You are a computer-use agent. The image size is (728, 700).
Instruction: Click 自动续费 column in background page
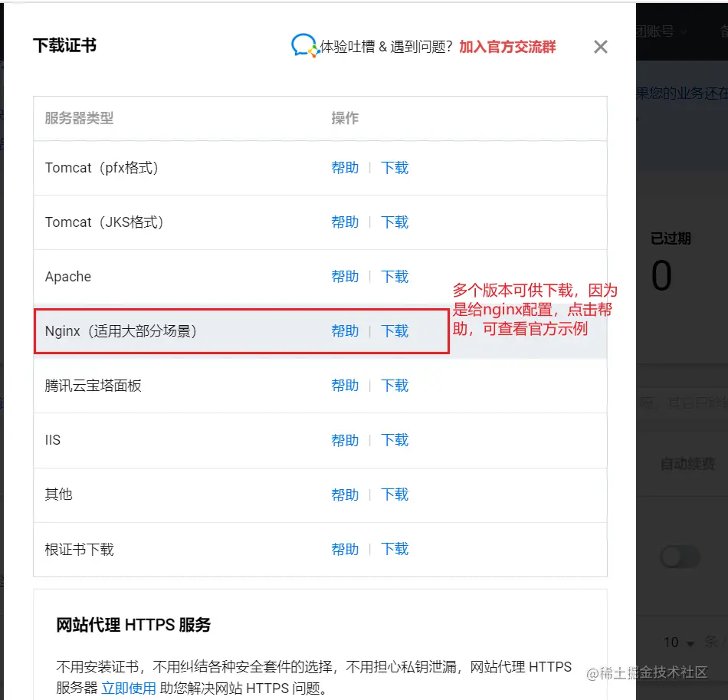point(687,464)
